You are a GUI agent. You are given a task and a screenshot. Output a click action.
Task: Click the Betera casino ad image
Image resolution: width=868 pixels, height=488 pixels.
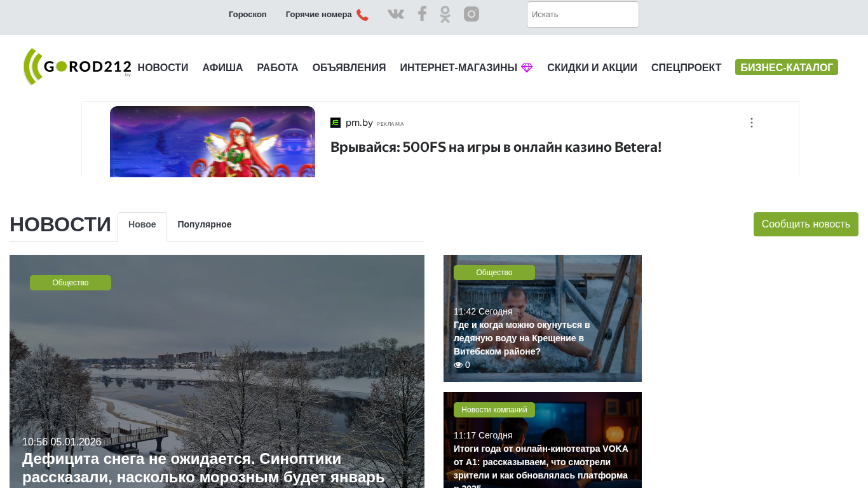(x=212, y=142)
